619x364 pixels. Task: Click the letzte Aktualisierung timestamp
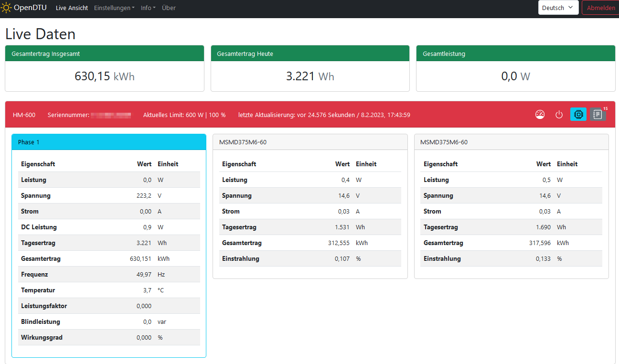click(x=324, y=115)
